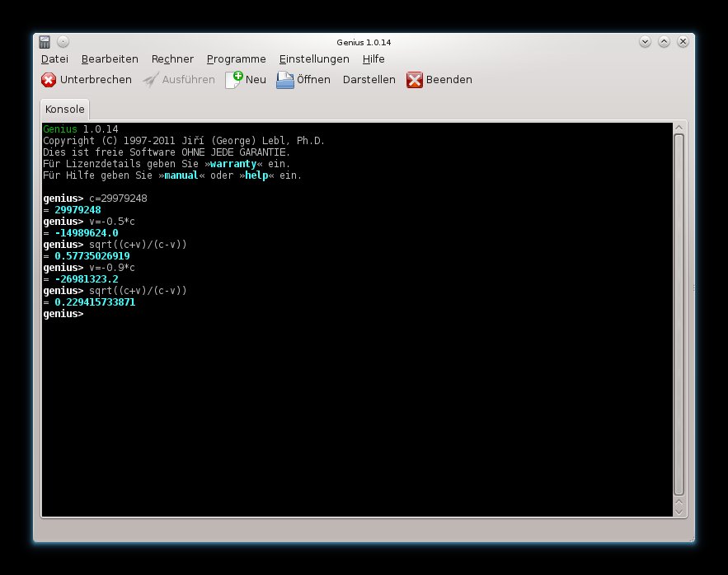This screenshot has height=575, width=728.
Task: Click the green Genius text in console header
Action: (60, 129)
